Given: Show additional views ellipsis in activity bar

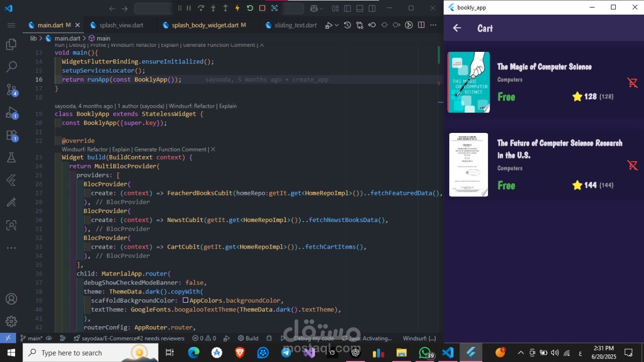Looking at the screenshot, I should click(x=11, y=248).
